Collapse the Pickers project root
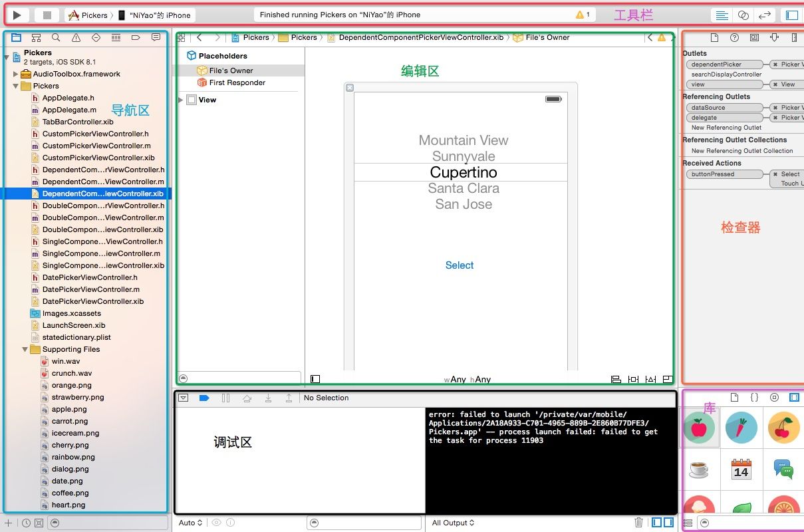 click(7, 58)
